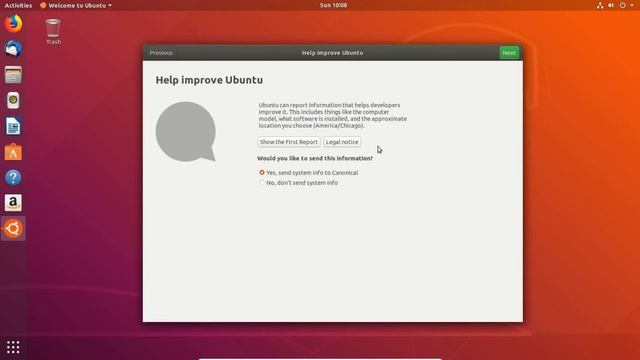Open the Files manager dock icon
This screenshot has width=640, height=360.
[13, 75]
